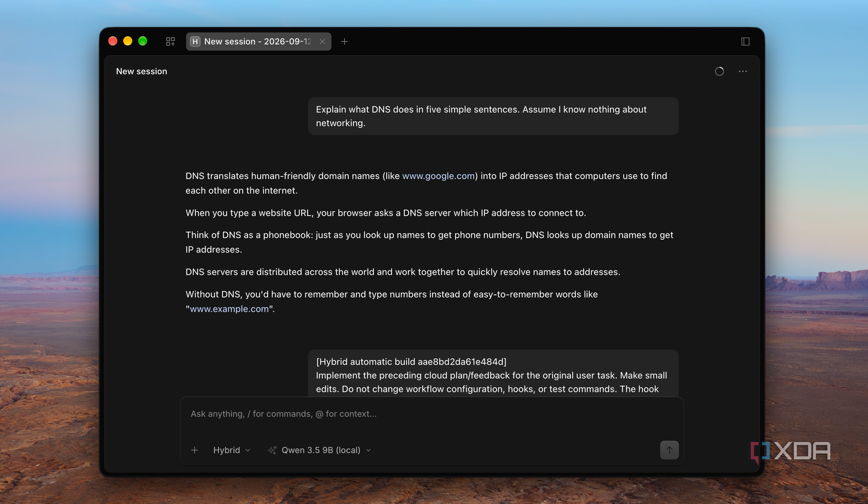Select the New session tab
The image size is (868, 504).
pos(258,41)
